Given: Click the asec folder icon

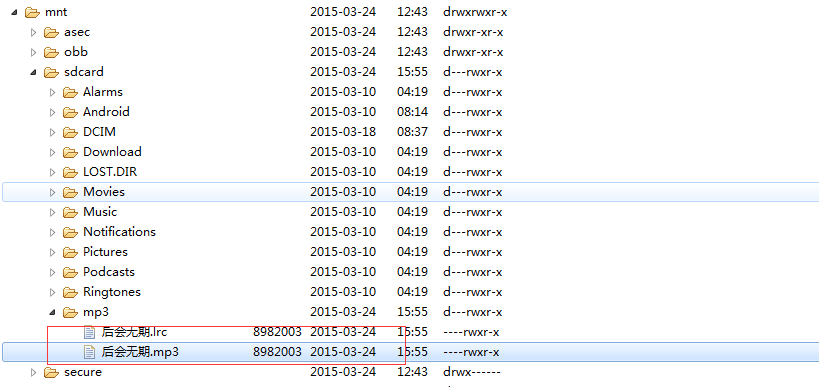Looking at the screenshot, I should (x=51, y=32).
